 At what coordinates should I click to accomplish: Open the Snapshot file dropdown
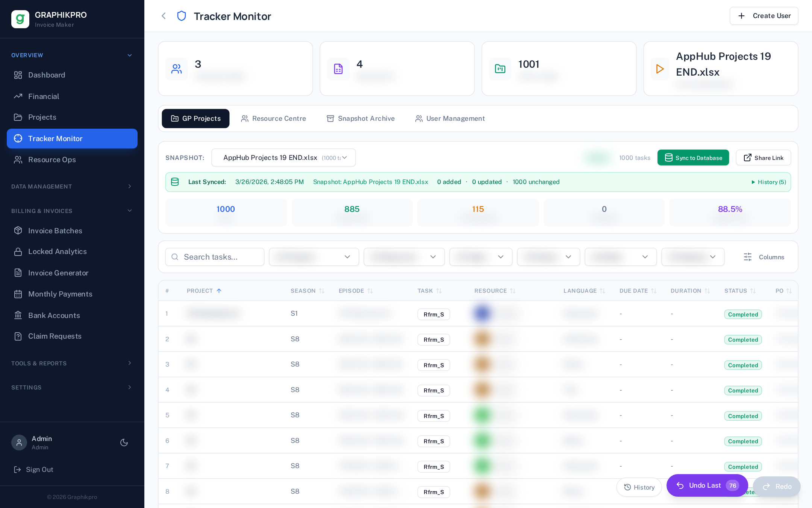pos(283,158)
